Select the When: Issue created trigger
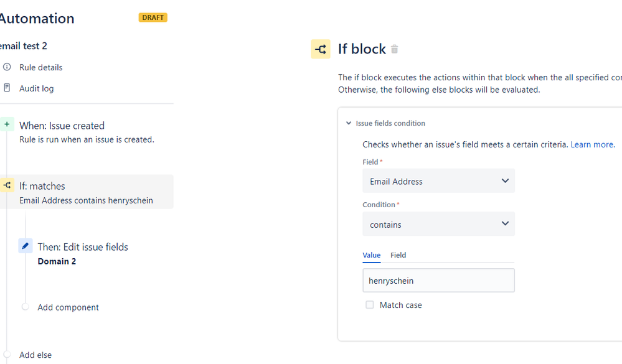The image size is (622, 364). pos(62,126)
